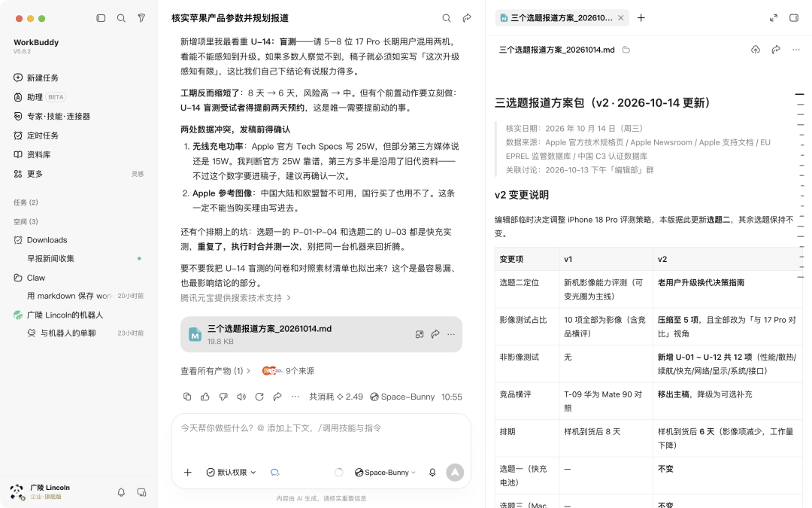The height and width of the screenshot is (508, 812).
Task: Collapse the left sidebar with the panel icon
Action: (101, 18)
